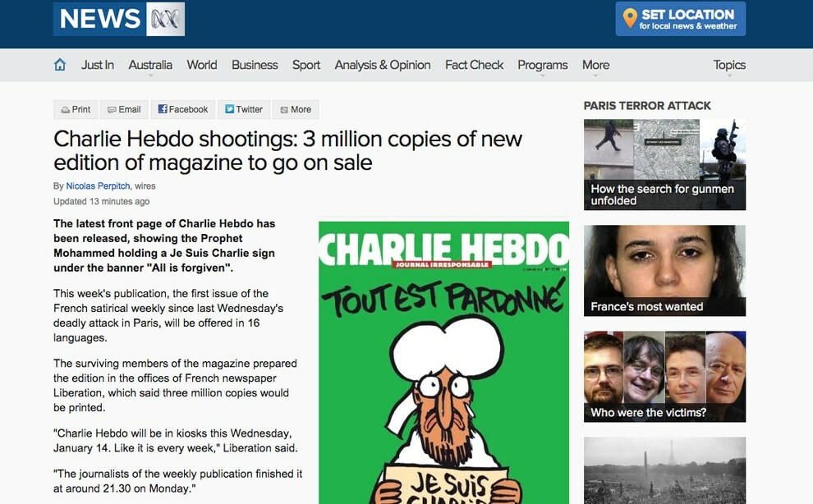Screen dimensions: 813x504
Task: Open the More sharing options button
Action: click(296, 109)
